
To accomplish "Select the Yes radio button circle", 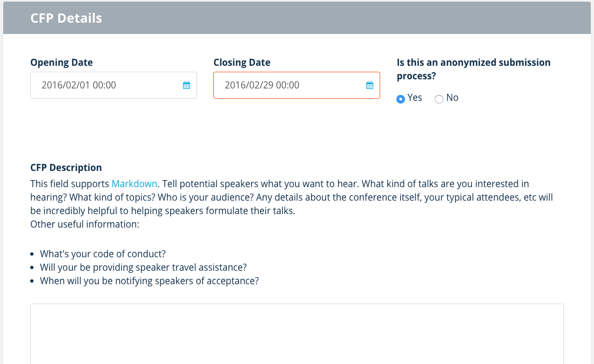I will 401,99.
